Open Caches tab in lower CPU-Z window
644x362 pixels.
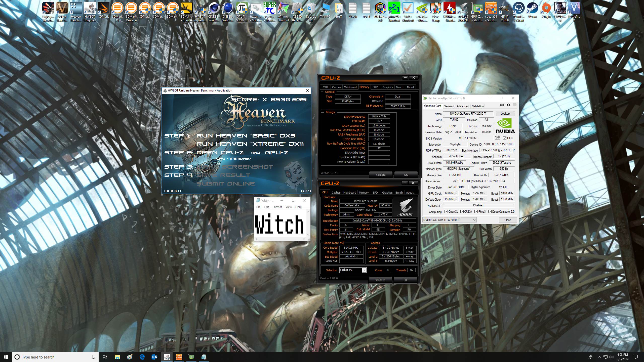pyautogui.click(x=336, y=193)
